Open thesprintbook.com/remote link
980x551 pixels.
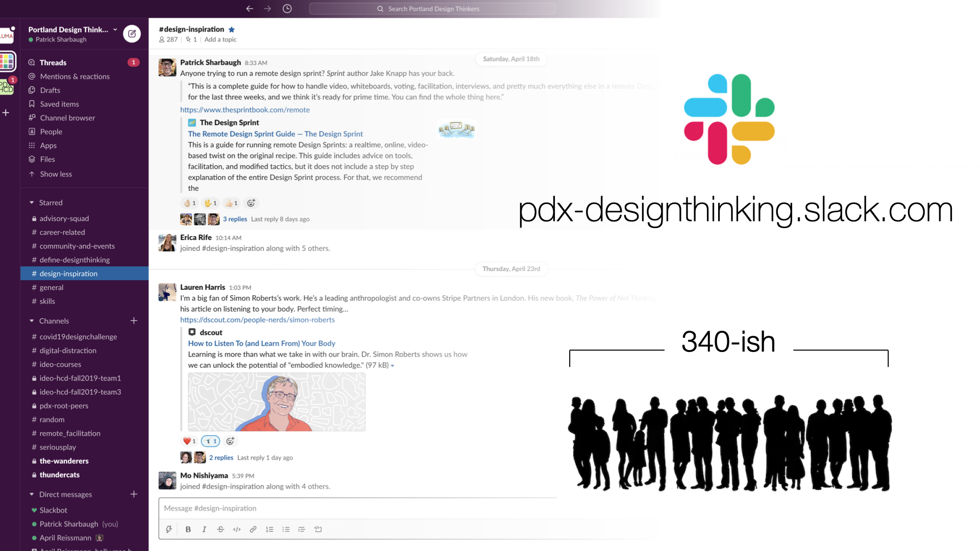coord(245,110)
